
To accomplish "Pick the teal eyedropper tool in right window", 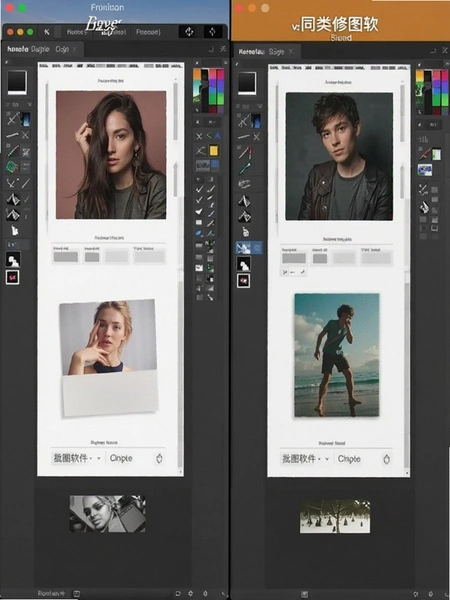I will (x=245, y=168).
